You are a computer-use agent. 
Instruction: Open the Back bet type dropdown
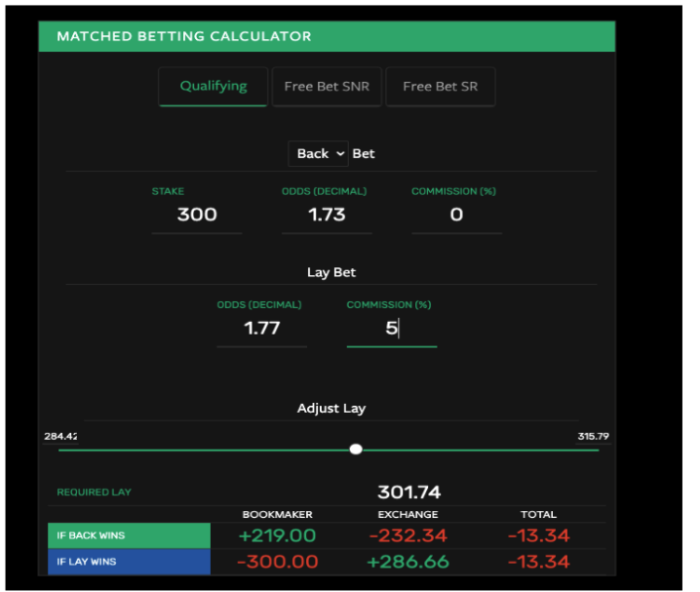[x=319, y=153]
